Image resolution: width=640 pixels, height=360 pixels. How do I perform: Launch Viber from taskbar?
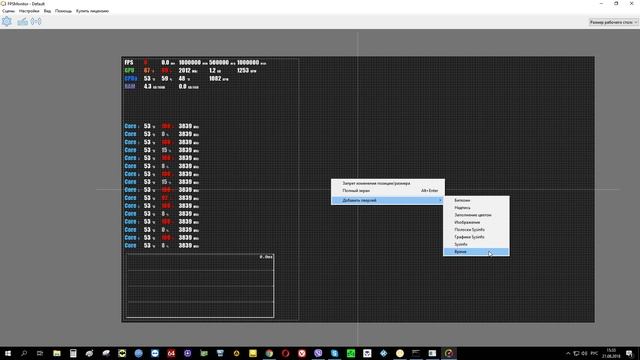tap(318, 353)
